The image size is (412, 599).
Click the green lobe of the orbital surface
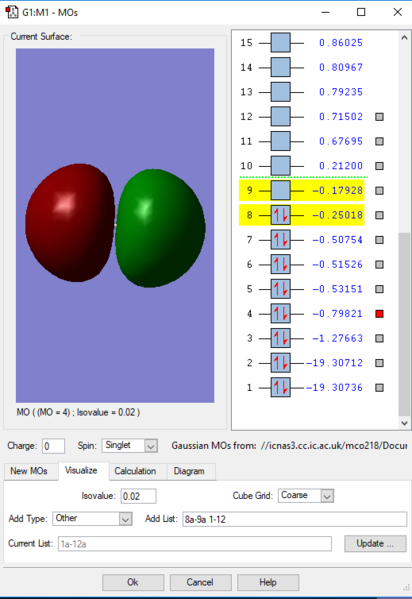coord(160,228)
